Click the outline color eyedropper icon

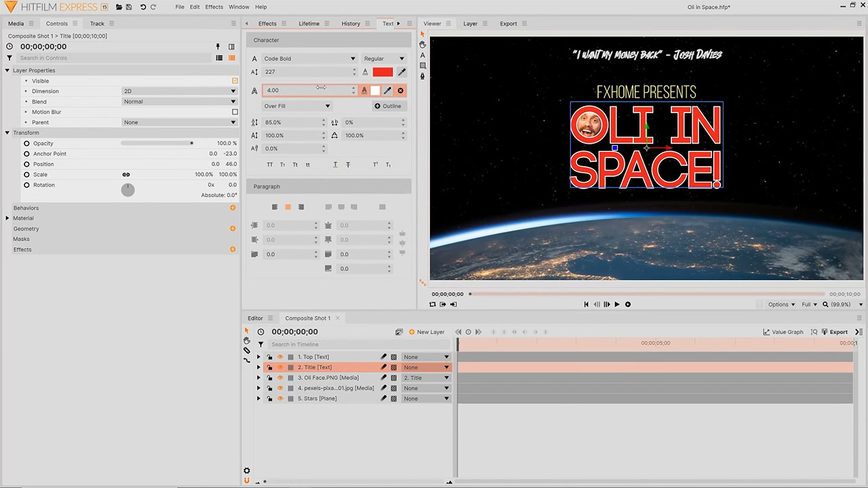point(388,90)
